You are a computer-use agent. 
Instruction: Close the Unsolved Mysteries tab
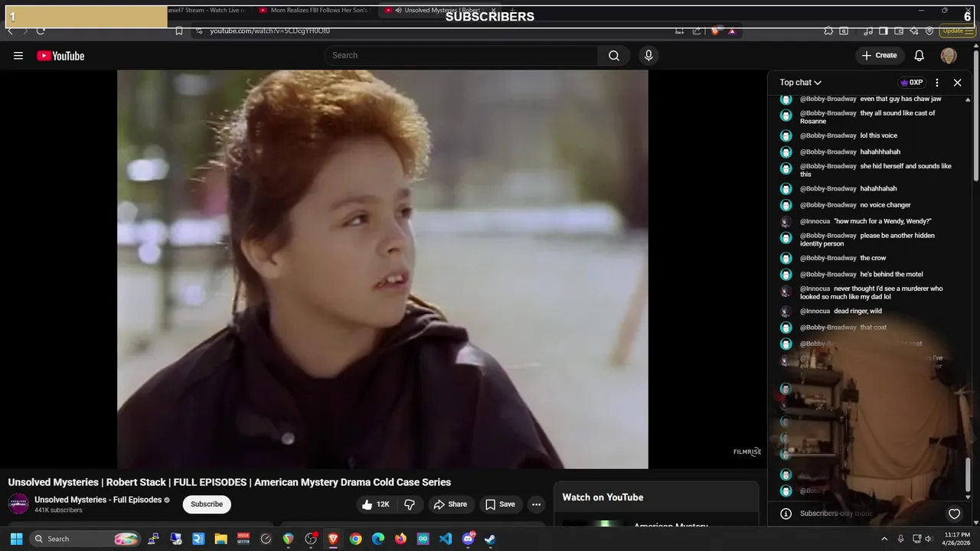point(495,11)
